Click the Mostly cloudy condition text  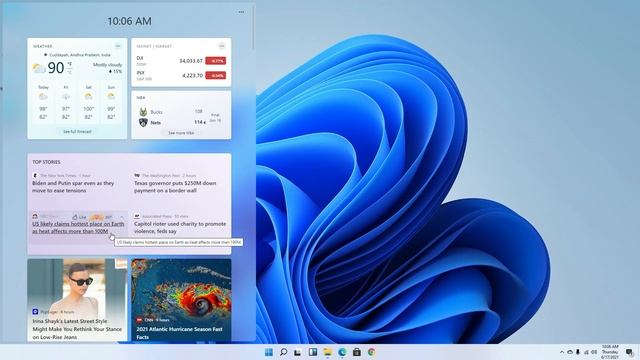click(107, 65)
